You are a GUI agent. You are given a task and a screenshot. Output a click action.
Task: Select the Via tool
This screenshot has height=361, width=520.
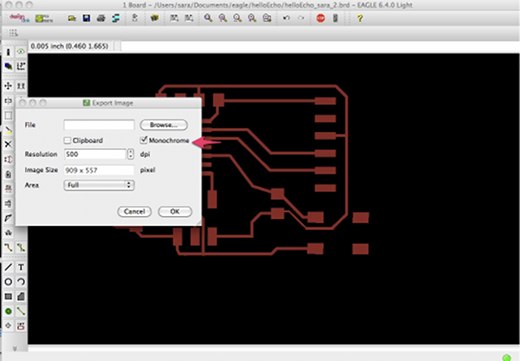point(8,311)
